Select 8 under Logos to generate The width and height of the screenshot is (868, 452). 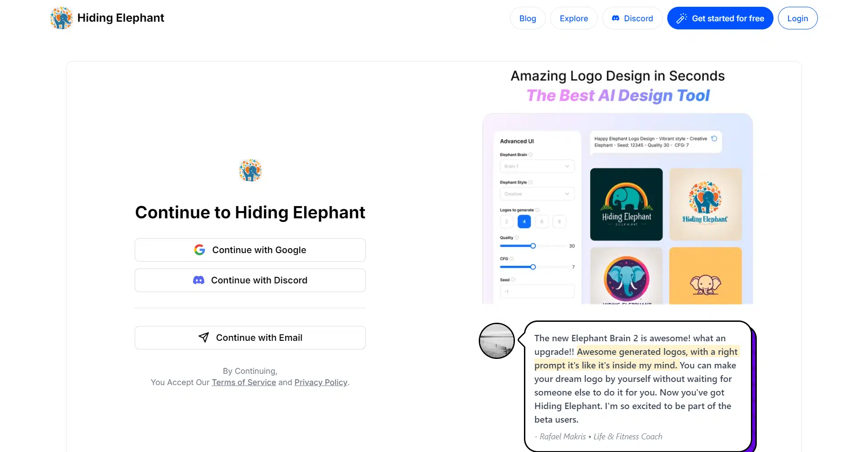[x=559, y=221]
